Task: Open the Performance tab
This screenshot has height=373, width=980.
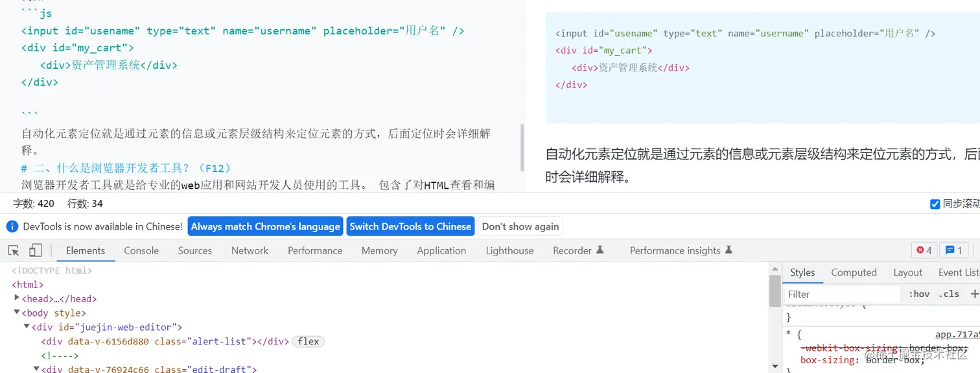Action: 315,250
